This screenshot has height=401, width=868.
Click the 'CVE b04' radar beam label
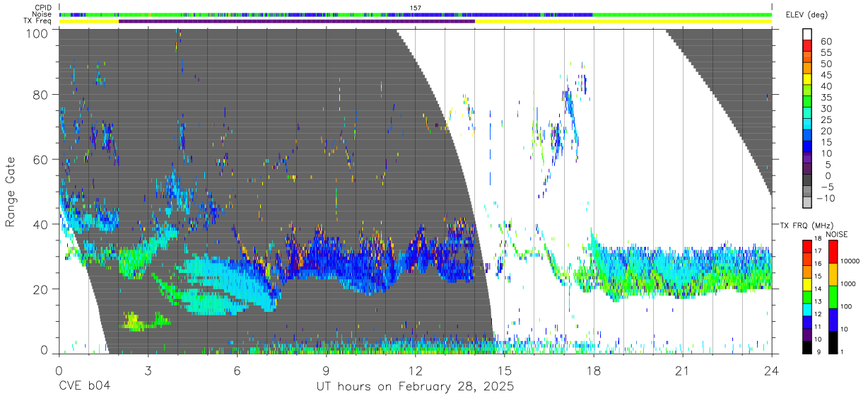click(85, 387)
